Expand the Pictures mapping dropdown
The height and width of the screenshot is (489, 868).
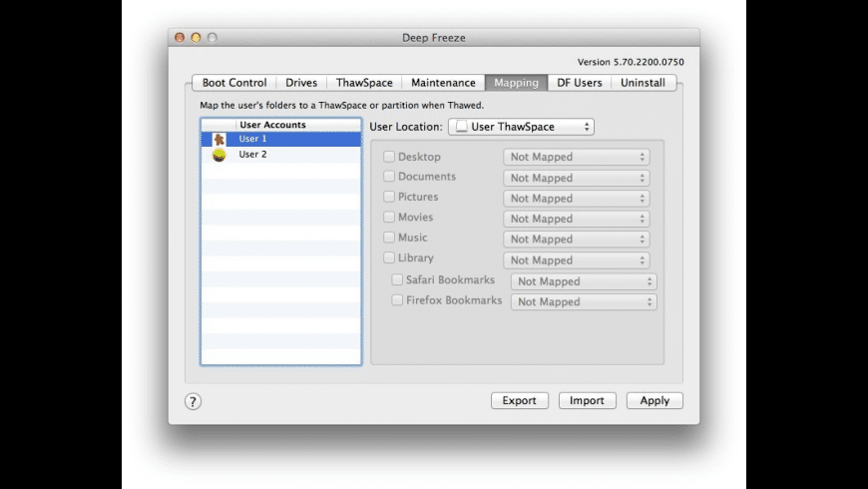pyautogui.click(x=577, y=199)
